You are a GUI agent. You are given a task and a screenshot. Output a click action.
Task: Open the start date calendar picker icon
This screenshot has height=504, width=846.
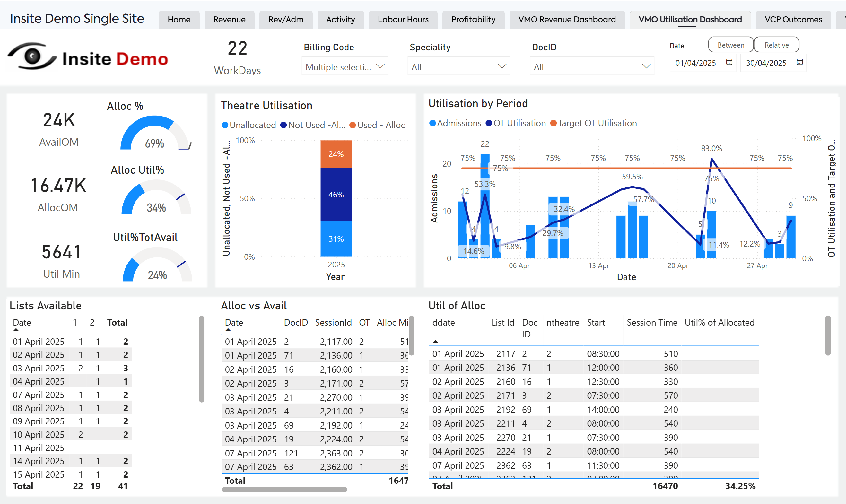729,62
